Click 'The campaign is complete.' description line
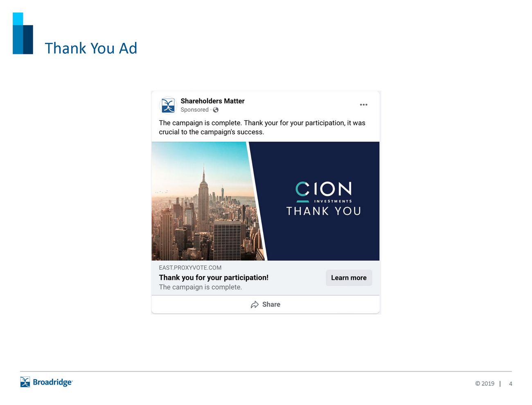The width and height of the screenshot is (532, 405). (x=200, y=287)
